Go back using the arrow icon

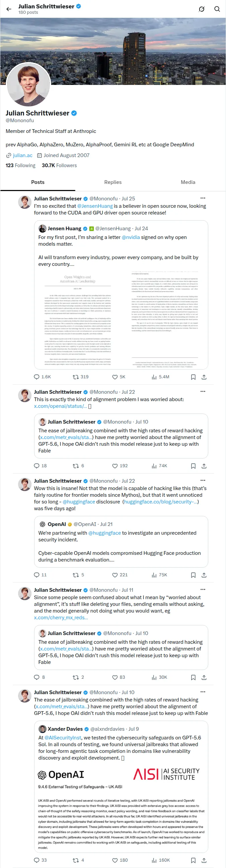click(x=9, y=9)
